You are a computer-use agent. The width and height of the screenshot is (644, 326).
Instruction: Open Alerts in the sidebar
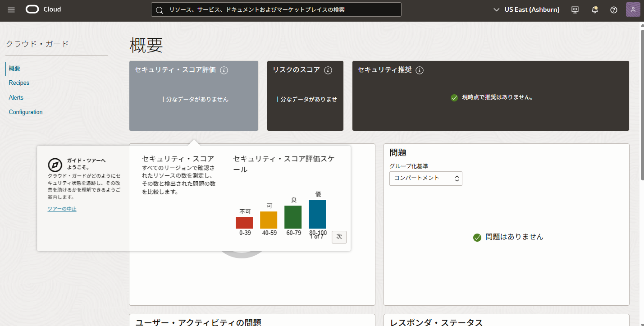click(16, 97)
